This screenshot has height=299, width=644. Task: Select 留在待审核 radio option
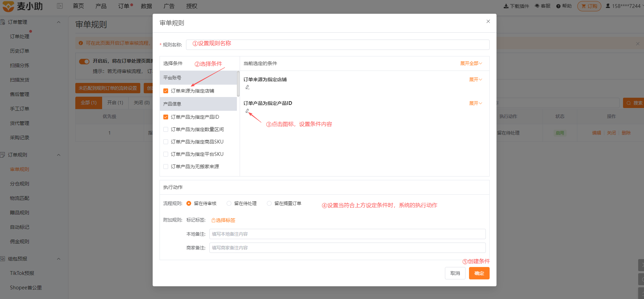click(x=189, y=203)
